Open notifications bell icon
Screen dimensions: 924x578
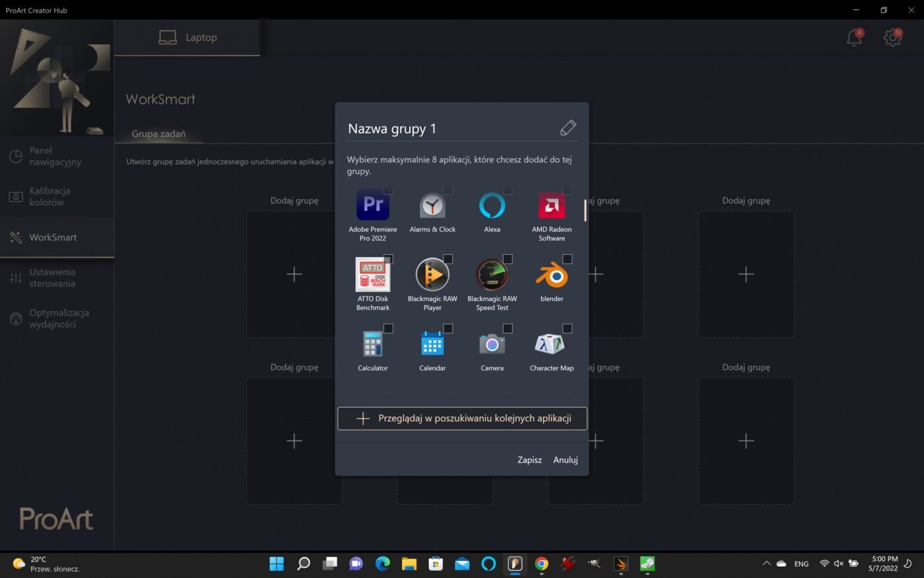pos(854,38)
